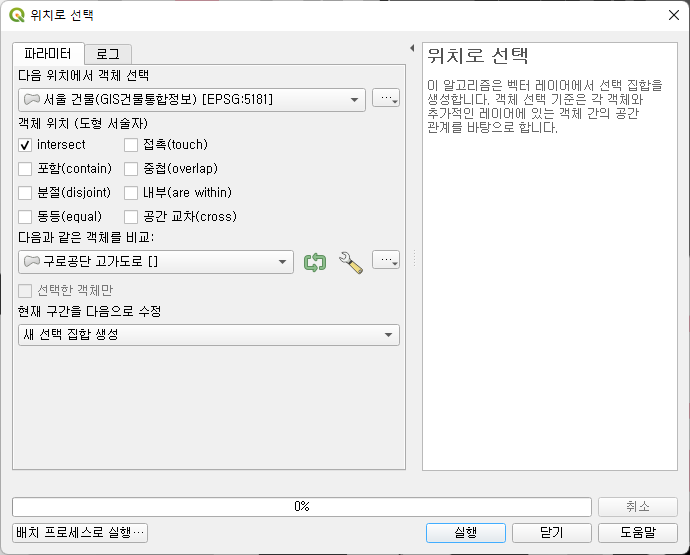The width and height of the screenshot is (690, 555).
Task: Click the 취소 button
Action: (x=638, y=507)
